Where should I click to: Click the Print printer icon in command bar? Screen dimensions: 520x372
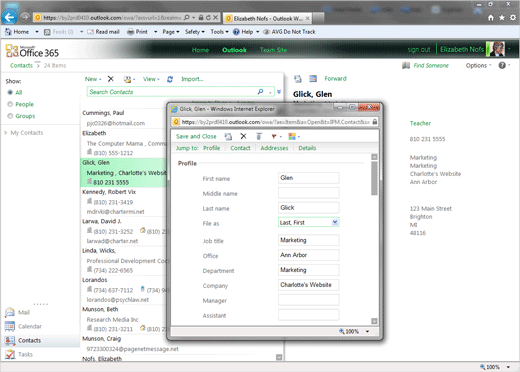tap(131, 32)
